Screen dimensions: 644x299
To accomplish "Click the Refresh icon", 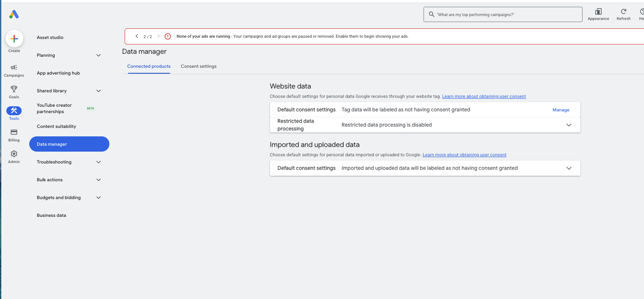I will [623, 12].
